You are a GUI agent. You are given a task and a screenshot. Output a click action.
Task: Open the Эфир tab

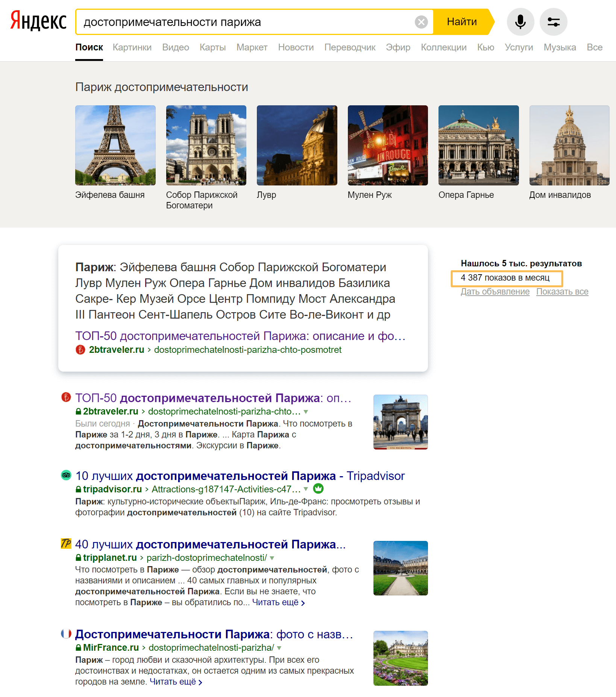pyautogui.click(x=398, y=47)
